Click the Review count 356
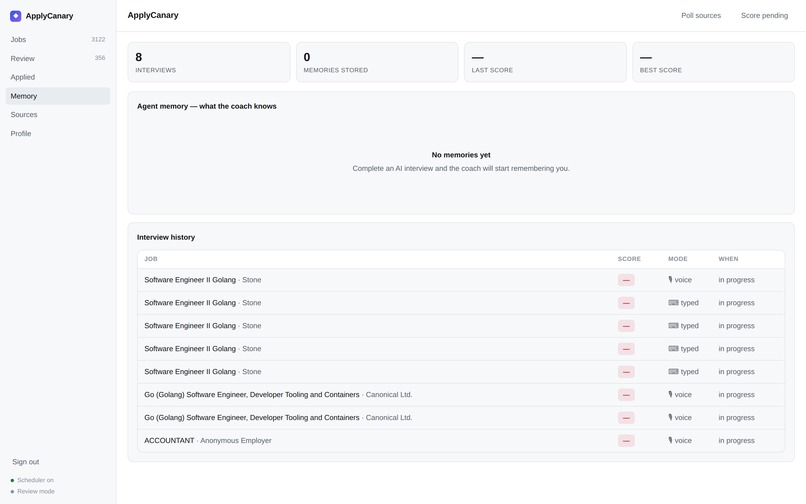The width and height of the screenshot is (806, 504). pos(100,58)
